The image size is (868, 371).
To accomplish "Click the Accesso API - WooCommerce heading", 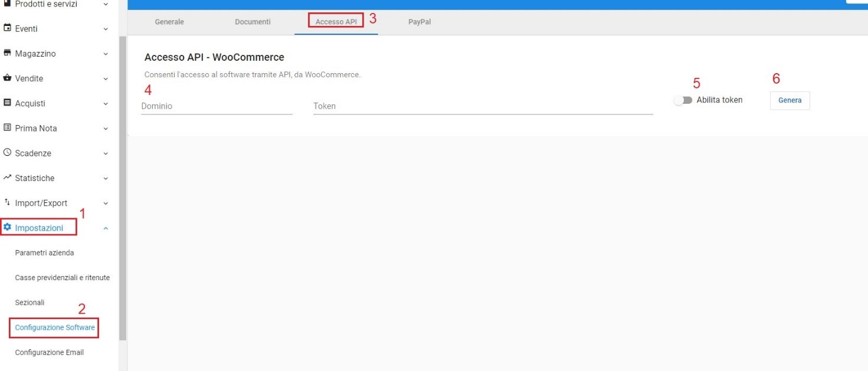I will 214,57.
